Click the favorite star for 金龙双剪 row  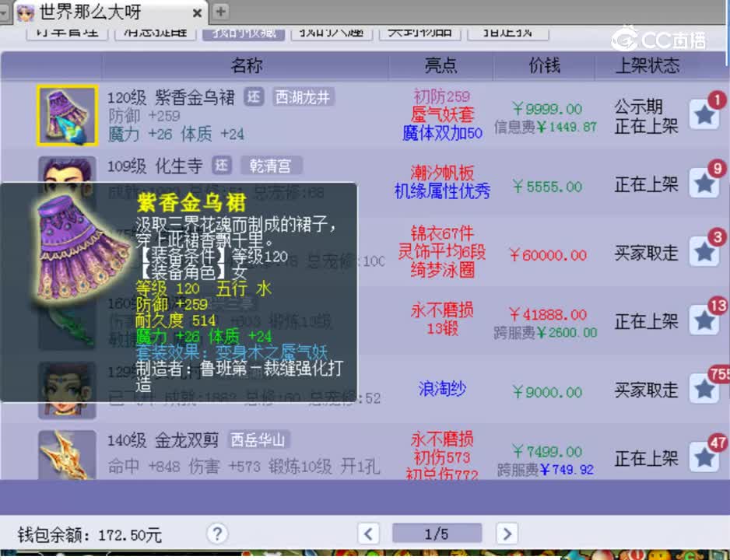coord(704,457)
